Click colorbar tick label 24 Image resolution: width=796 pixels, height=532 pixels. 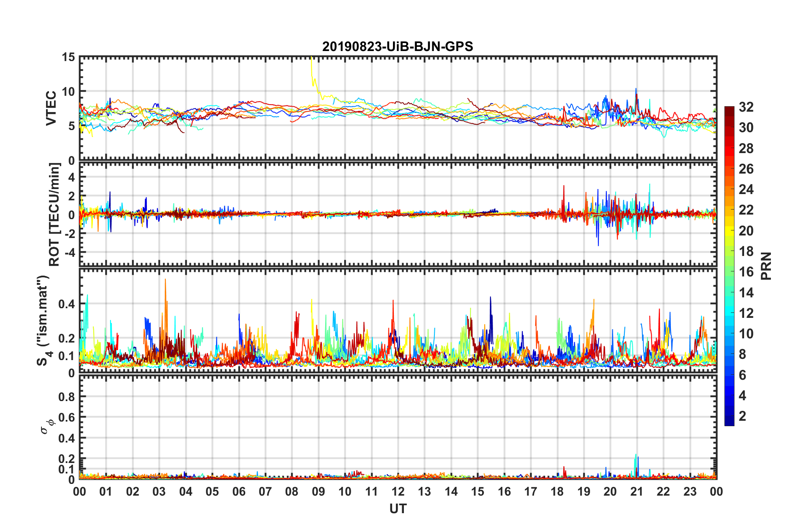(x=746, y=189)
